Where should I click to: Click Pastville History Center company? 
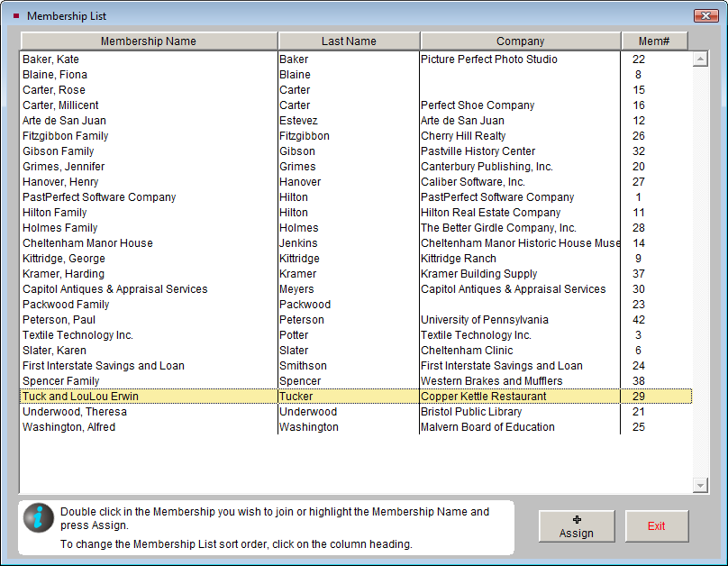tap(478, 151)
